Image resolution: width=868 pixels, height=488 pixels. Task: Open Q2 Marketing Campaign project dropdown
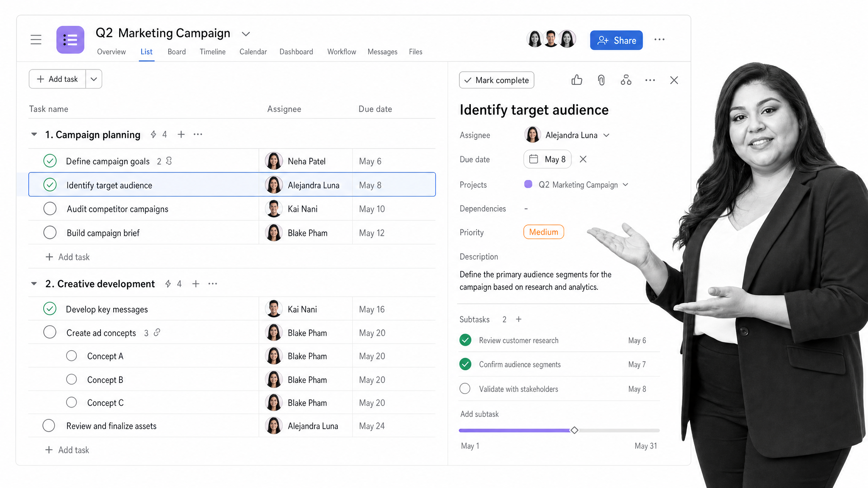click(626, 185)
